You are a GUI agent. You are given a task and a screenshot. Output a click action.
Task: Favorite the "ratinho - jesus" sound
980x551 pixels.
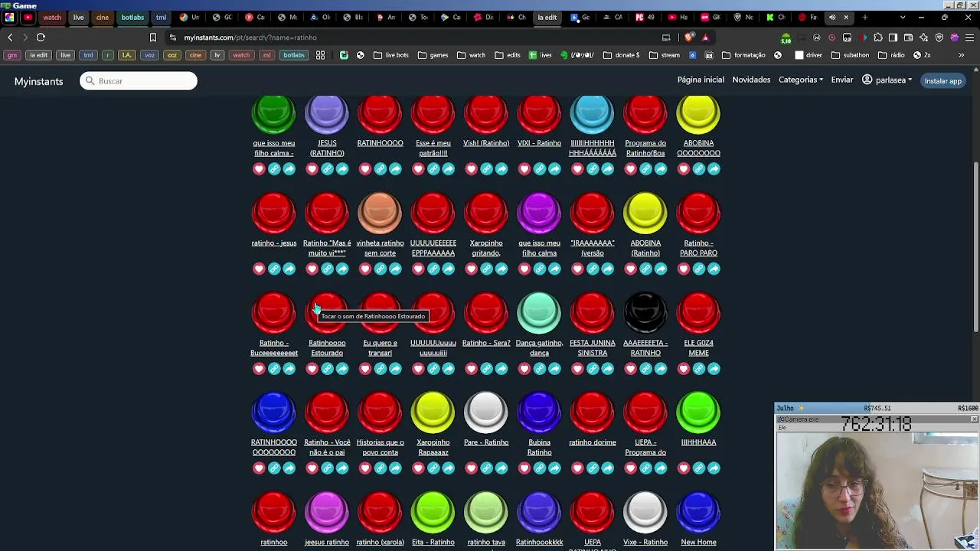click(259, 269)
